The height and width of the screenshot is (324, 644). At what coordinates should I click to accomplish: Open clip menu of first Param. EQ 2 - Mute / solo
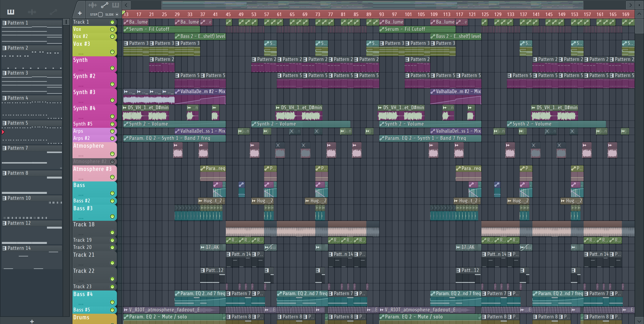[126, 317]
